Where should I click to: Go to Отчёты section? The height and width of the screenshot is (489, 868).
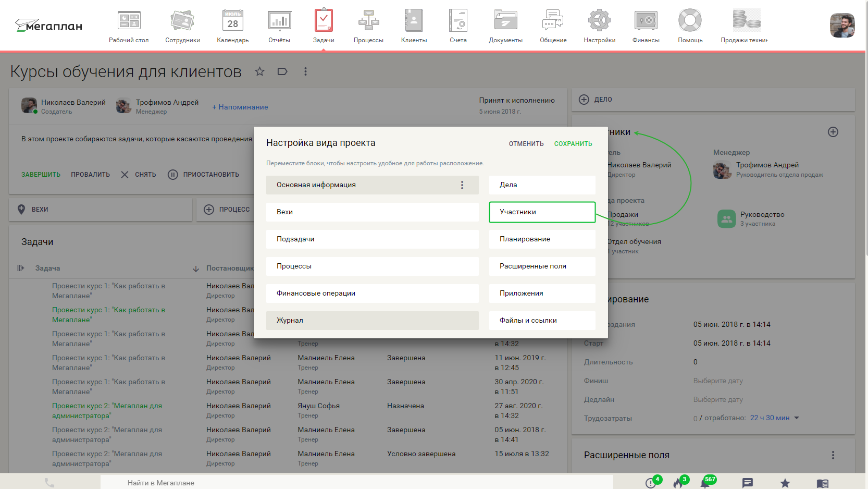[279, 26]
